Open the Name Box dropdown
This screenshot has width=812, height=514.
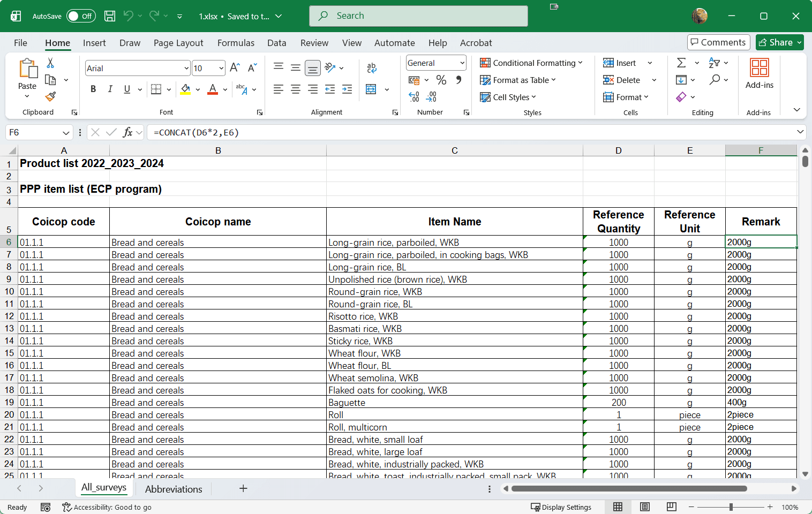(x=66, y=132)
